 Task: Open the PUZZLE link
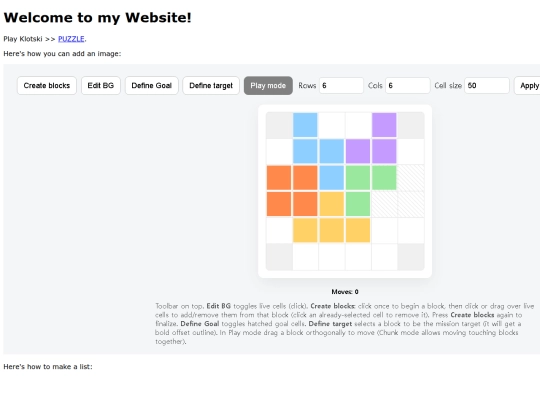pos(71,39)
